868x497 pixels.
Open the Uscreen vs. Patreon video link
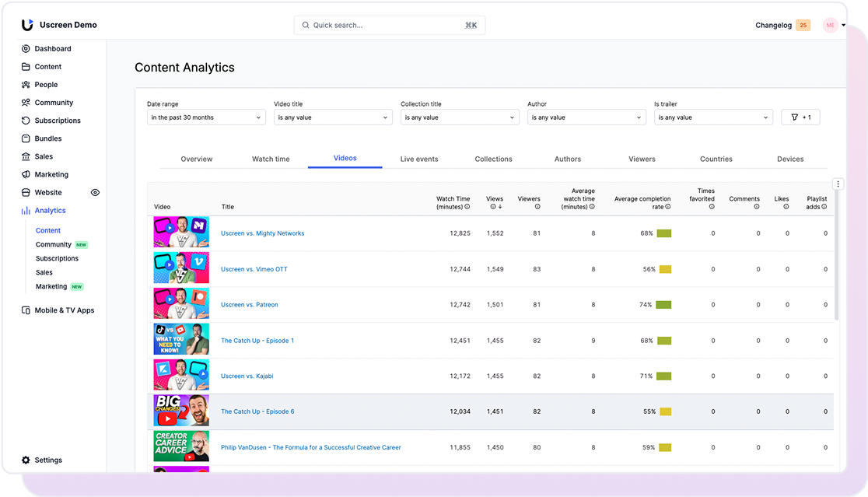pyautogui.click(x=249, y=305)
